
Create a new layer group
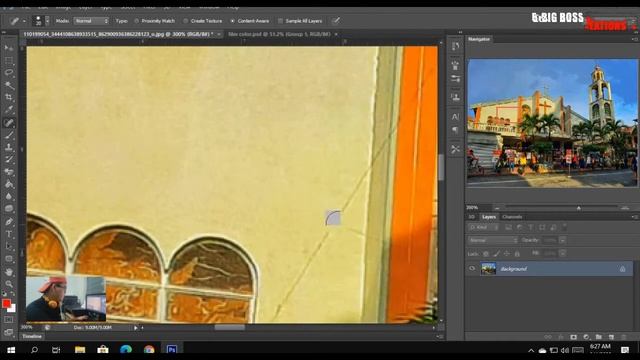click(599, 337)
